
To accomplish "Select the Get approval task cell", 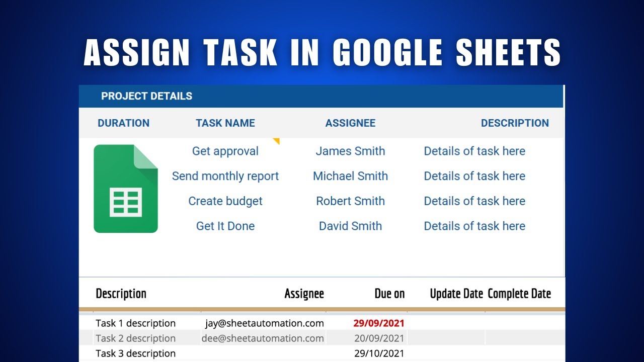I will point(225,151).
